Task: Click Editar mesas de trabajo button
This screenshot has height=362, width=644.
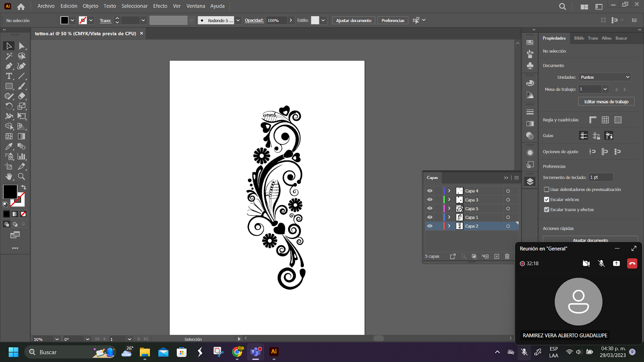Action: coord(606,102)
